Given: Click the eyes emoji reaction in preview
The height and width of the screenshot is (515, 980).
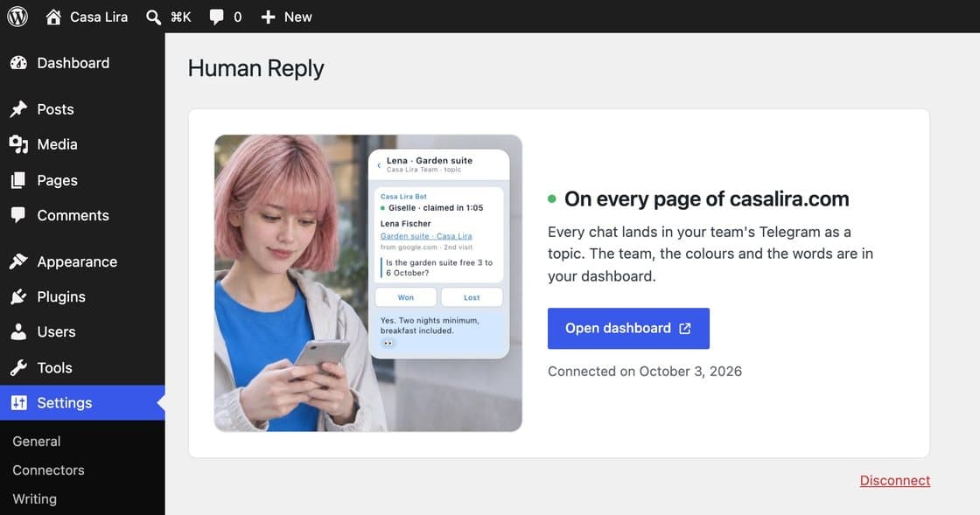Looking at the screenshot, I should pyautogui.click(x=388, y=344).
